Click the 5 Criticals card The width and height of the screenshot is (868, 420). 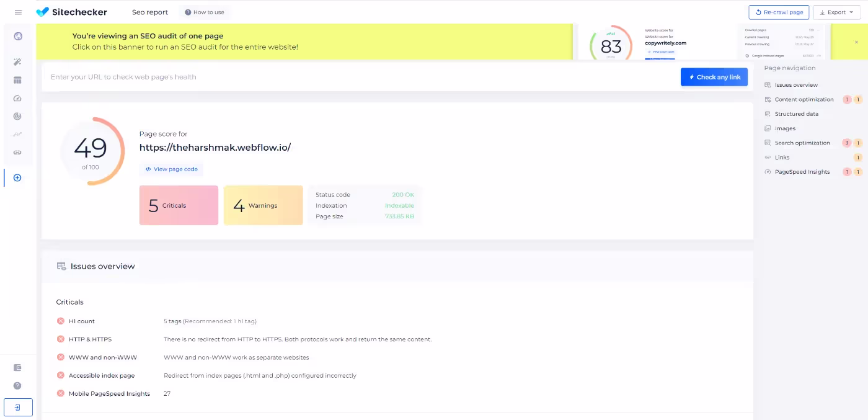point(179,205)
